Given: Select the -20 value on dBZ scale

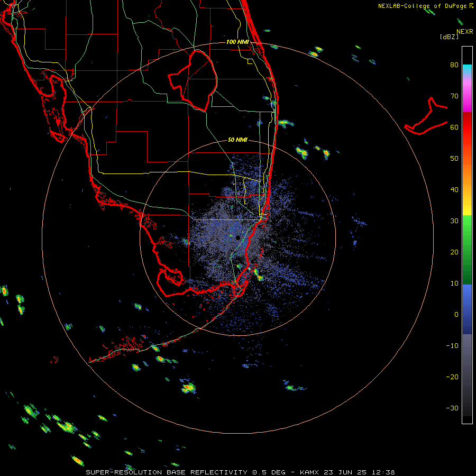Looking at the screenshot, I should pos(452,377).
